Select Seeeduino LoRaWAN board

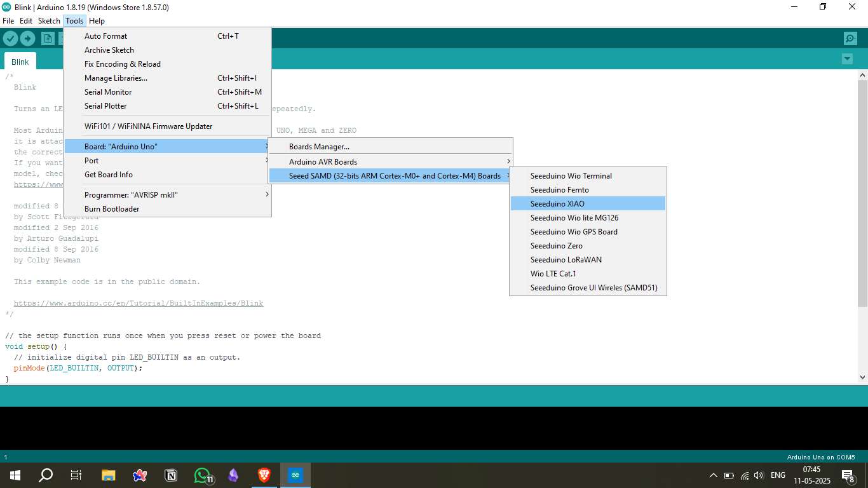588,260
